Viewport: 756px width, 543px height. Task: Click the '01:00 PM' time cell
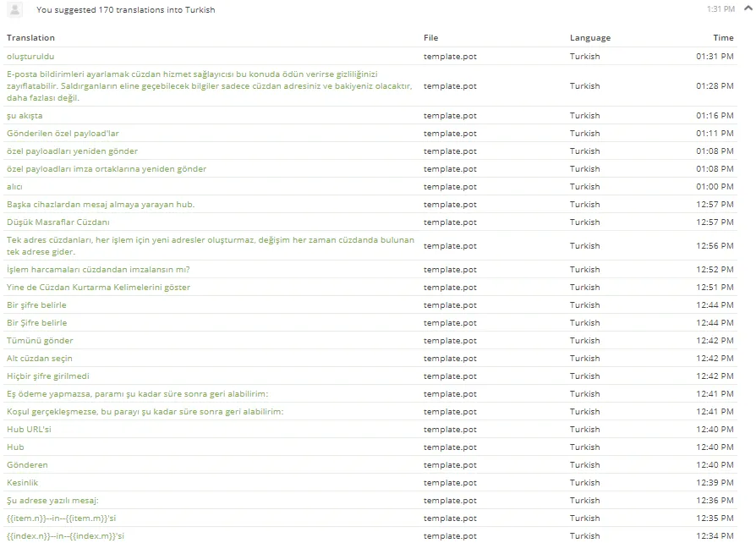pos(715,187)
